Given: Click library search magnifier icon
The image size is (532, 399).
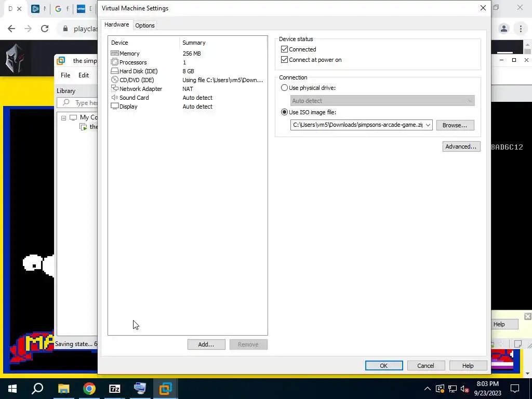Looking at the screenshot, I should 66,102.
